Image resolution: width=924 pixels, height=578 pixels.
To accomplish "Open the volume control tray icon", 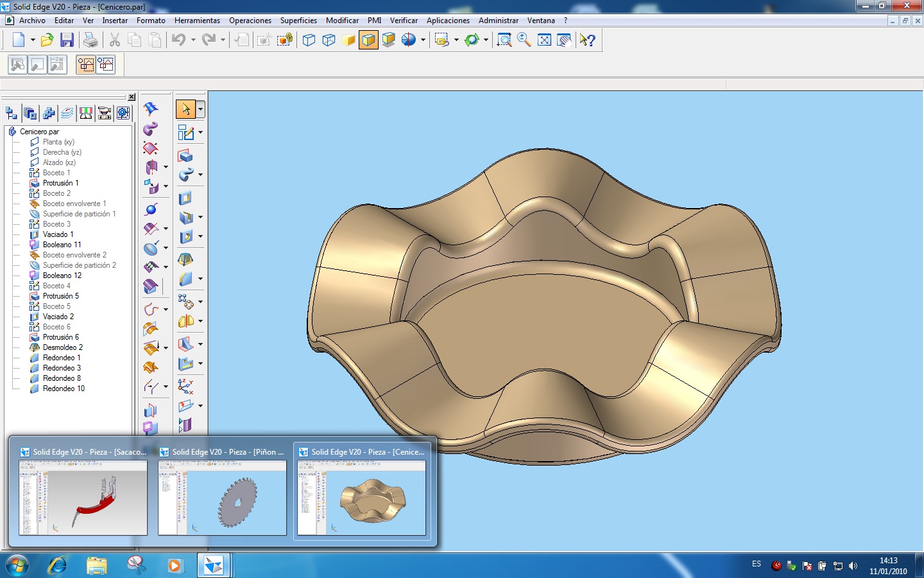I will [x=853, y=566].
